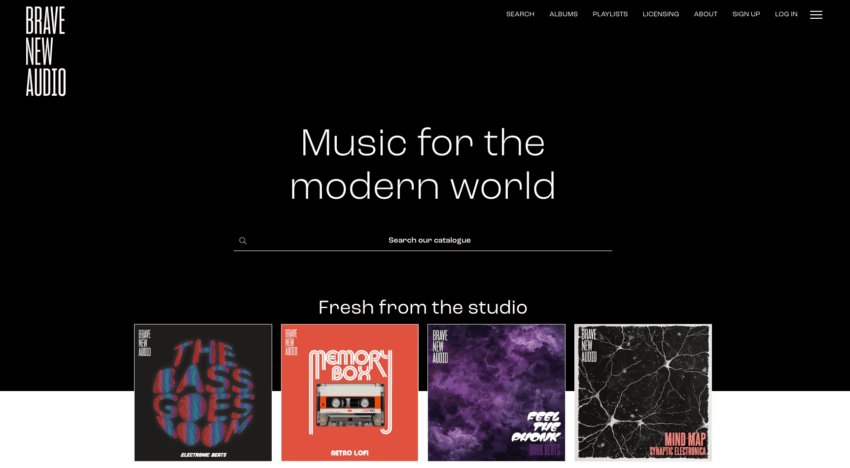Click the Log In link
The height and width of the screenshot is (468, 850).
(785, 14)
